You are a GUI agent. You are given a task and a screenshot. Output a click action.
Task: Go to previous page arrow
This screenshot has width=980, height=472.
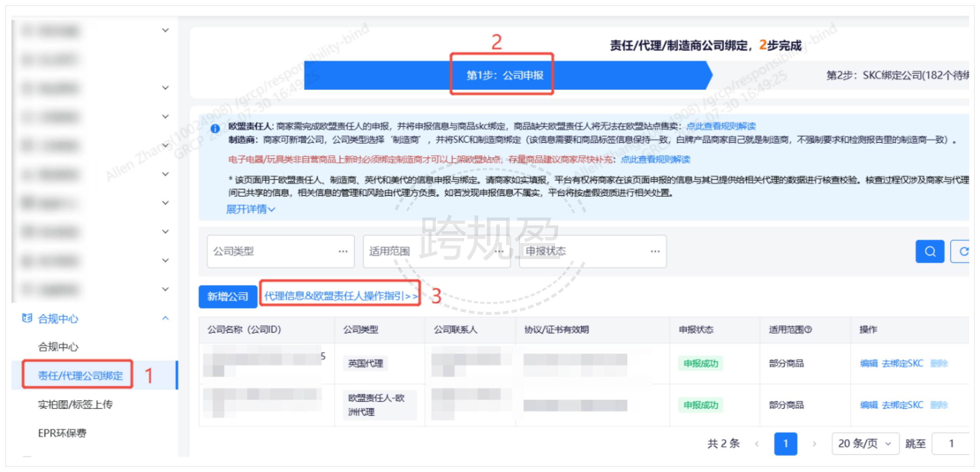[x=757, y=443]
